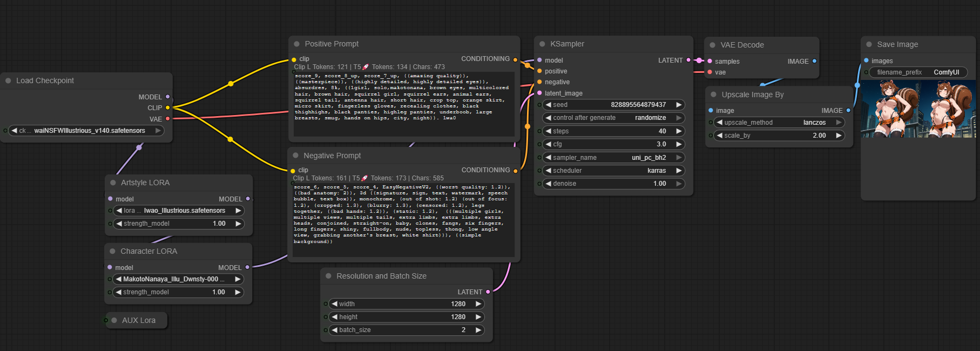Click the right generated squirrel girl preview
The width and height of the screenshot is (980, 351).
[x=948, y=109]
